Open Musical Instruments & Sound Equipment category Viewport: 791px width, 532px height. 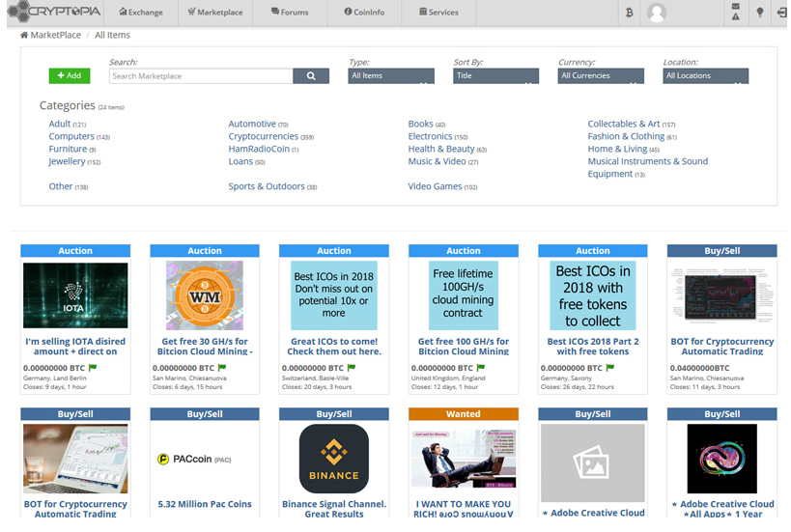tap(648, 167)
